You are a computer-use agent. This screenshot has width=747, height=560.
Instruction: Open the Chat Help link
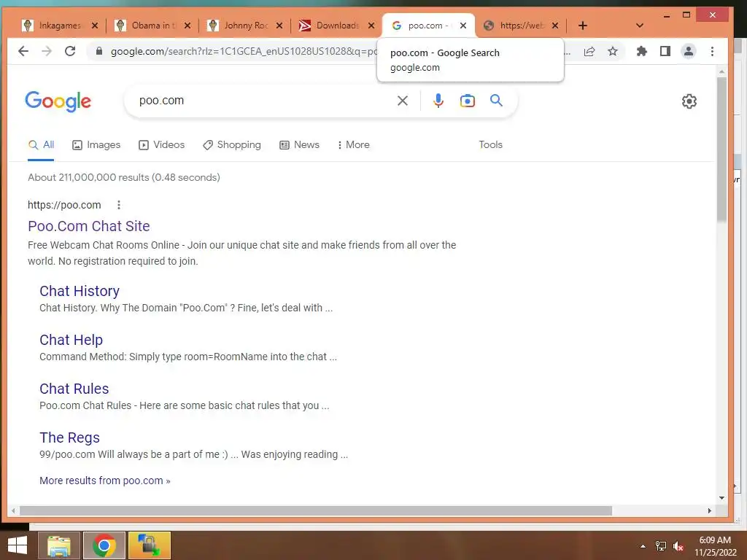tap(71, 340)
